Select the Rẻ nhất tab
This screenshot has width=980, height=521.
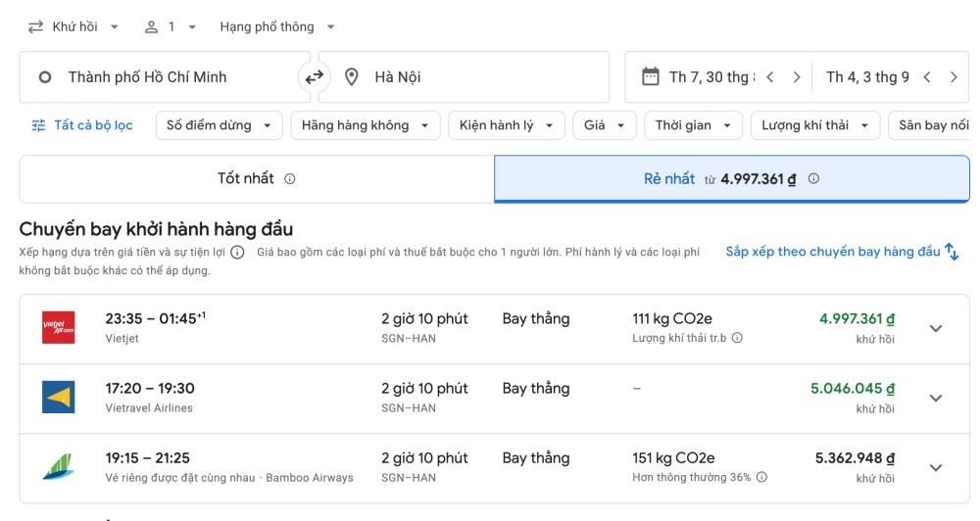(x=732, y=178)
